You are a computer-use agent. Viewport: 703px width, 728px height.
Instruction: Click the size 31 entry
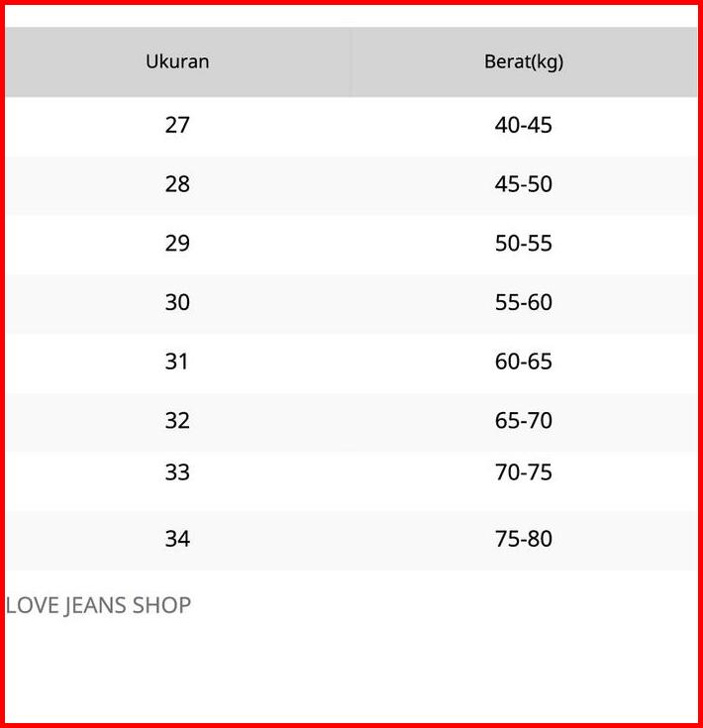click(x=177, y=363)
